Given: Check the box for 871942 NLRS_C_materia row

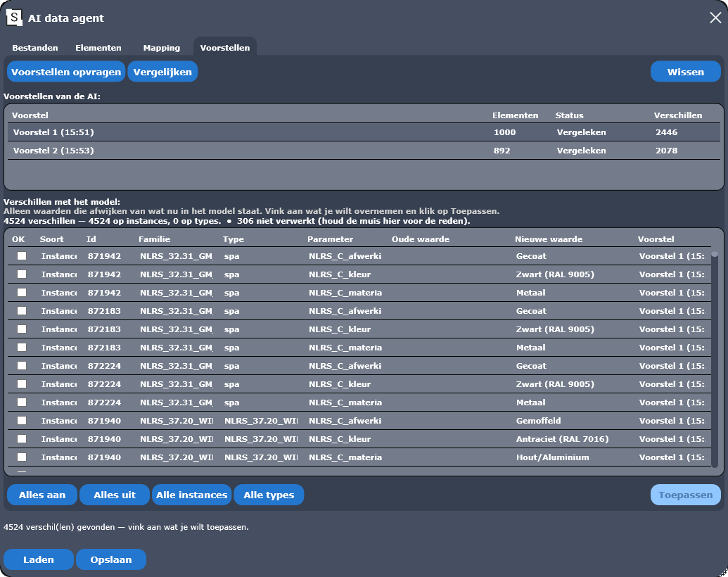Looking at the screenshot, I should tap(22, 293).
